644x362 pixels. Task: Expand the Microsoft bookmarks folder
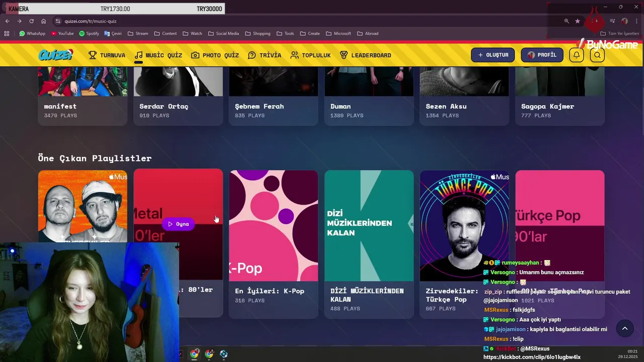[338, 34]
